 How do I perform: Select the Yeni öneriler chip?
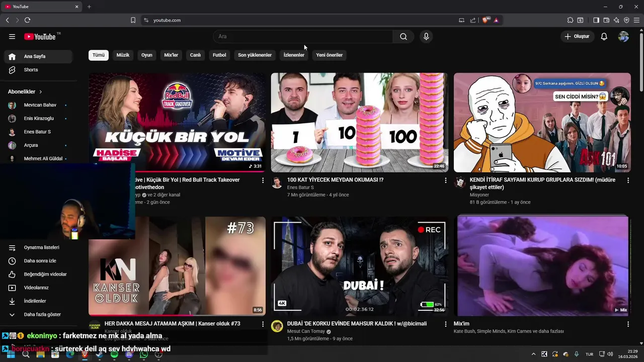329,55
